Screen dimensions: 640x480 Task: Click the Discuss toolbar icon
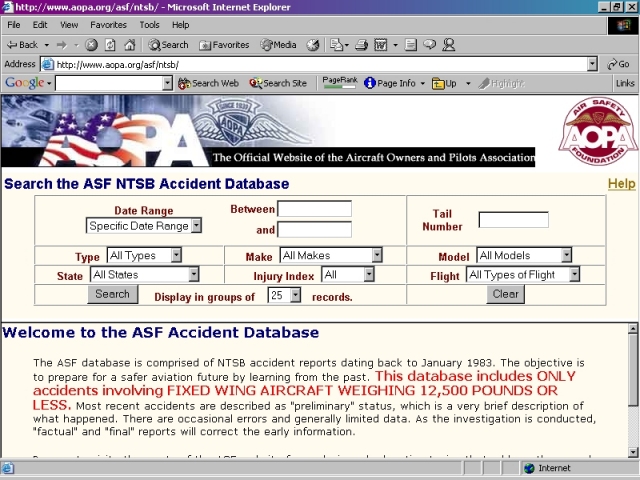click(411, 45)
